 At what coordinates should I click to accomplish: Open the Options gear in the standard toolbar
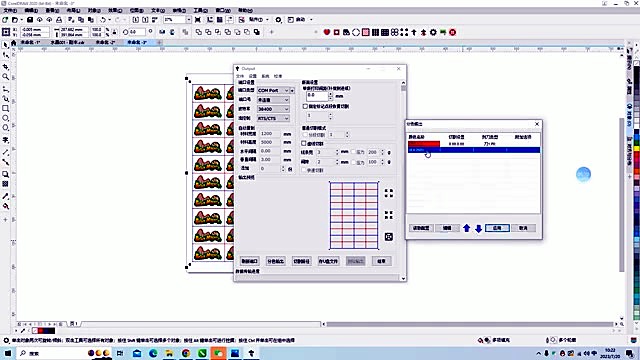pos(278,20)
